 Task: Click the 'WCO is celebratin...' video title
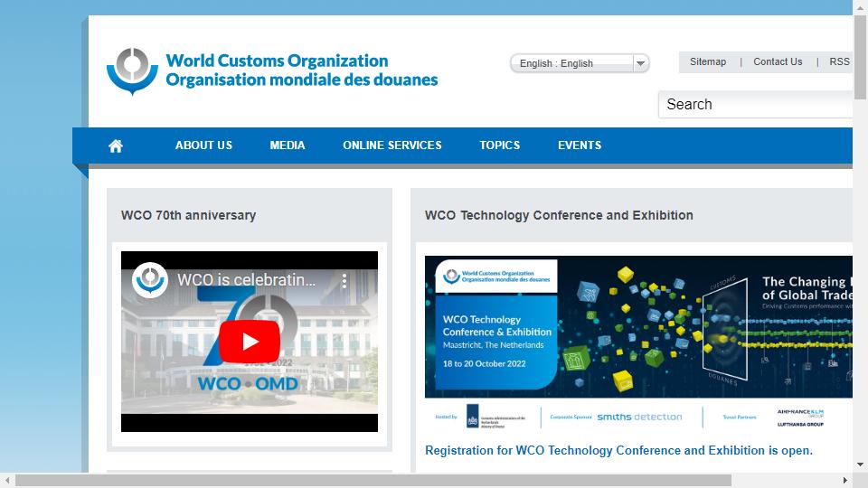click(x=246, y=280)
